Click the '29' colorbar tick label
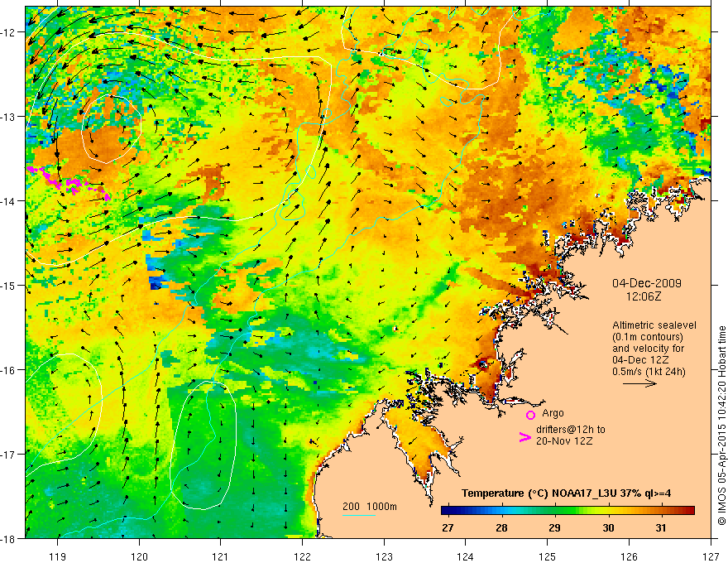 point(554,528)
